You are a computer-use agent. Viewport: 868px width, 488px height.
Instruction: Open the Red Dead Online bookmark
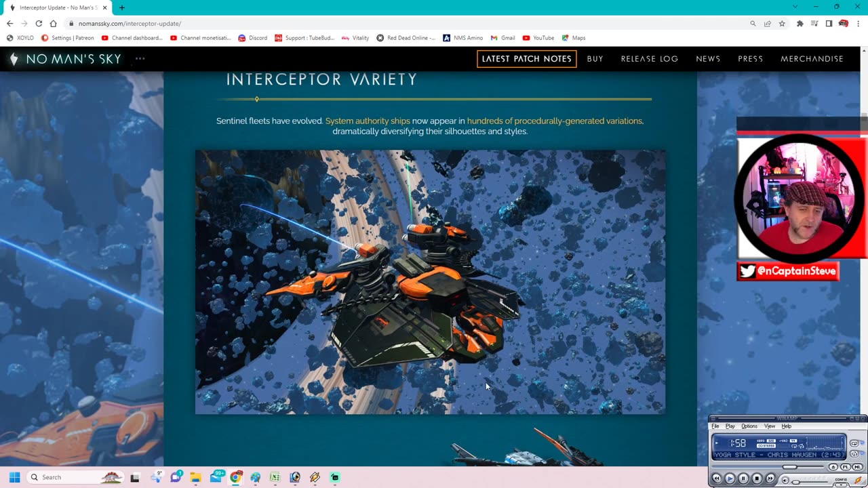click(406, 38)
